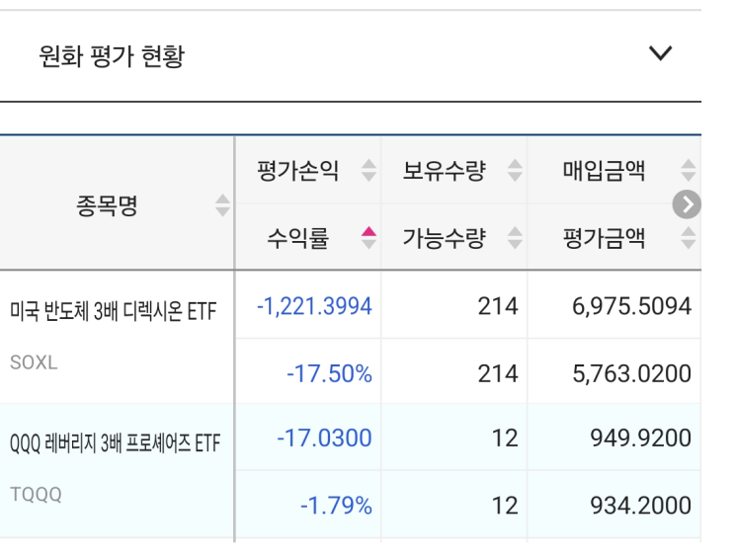Click the 종목명 column header
The width and height of the screenshot is (734, 560).
pos(107,205)
